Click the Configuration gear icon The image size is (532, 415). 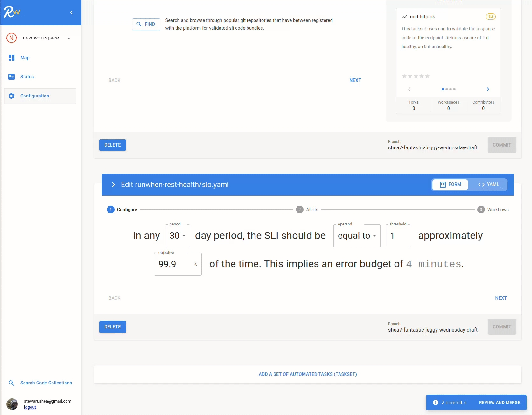(11, 96)
